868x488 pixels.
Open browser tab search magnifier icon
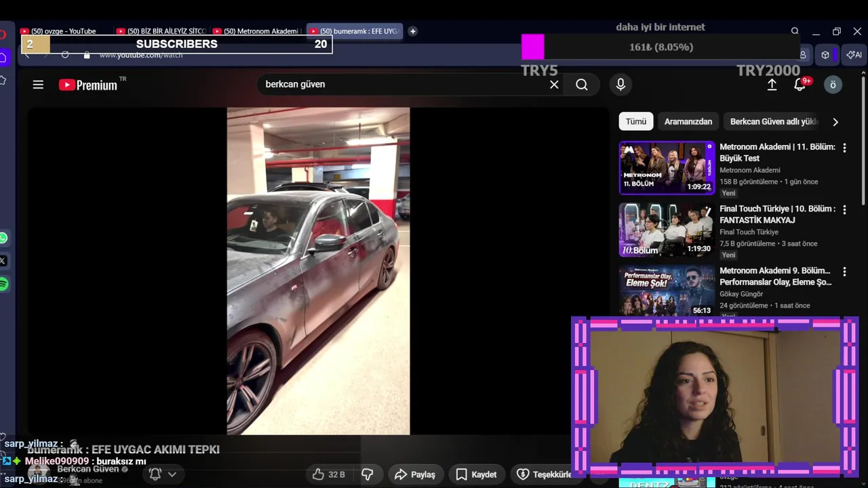795,31
